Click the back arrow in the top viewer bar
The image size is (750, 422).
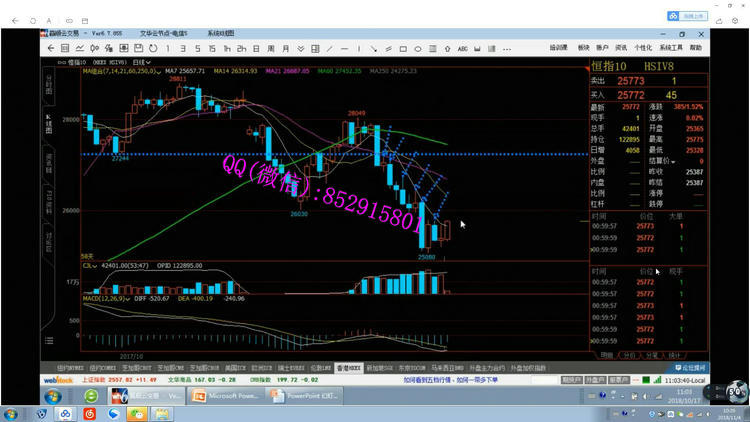click(x=13, y=19)
